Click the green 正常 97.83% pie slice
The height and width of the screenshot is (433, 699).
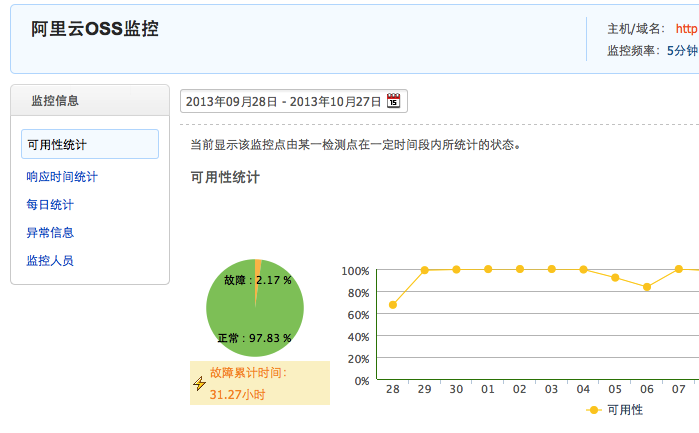pyautogui.click(x=248, y=320)
